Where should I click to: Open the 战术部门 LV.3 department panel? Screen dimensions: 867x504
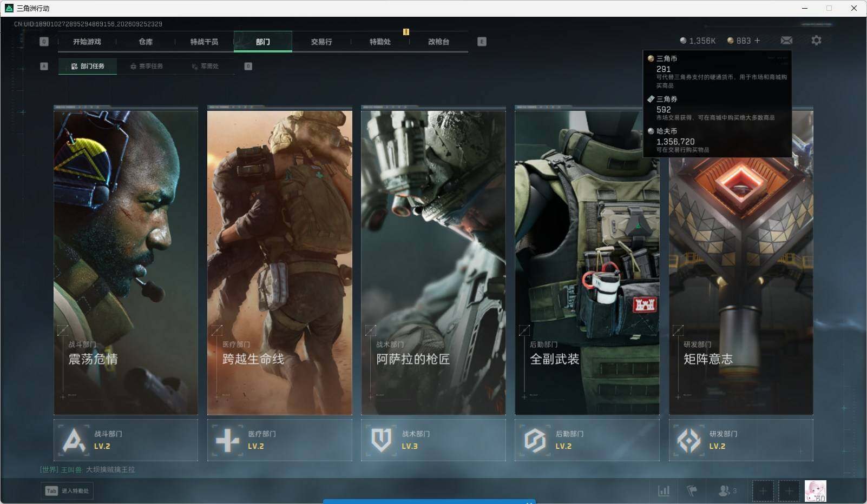pyautogui.click(x=433, y=440)
